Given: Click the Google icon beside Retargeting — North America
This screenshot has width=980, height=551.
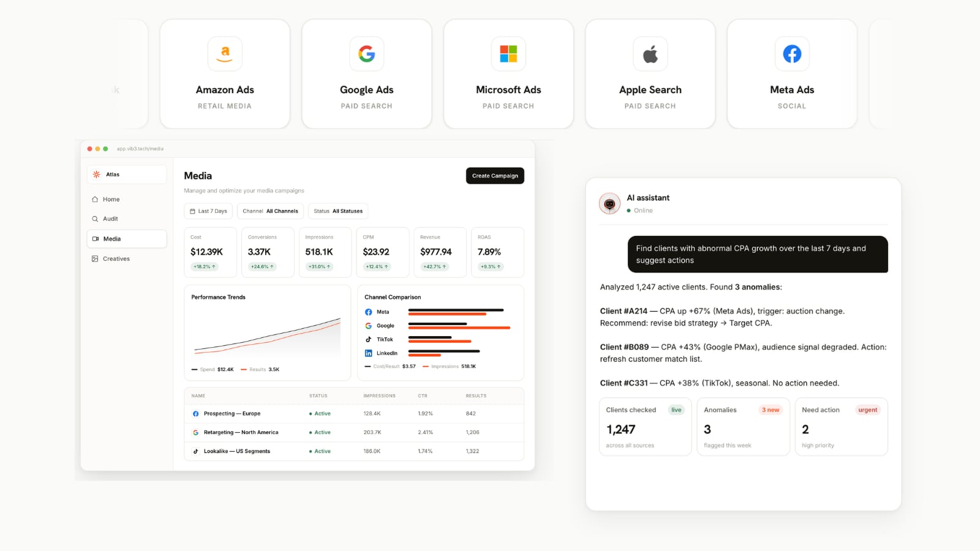Looking at the screenshot, I should click(195, 432).
